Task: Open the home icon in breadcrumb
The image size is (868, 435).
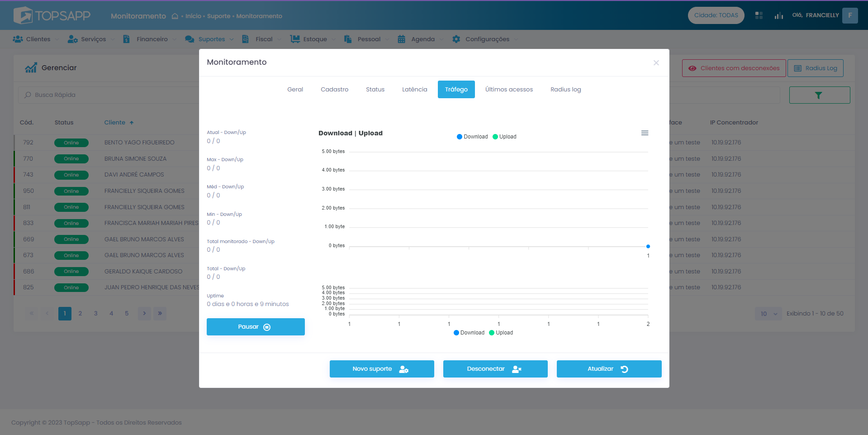Action: click(x=175, y=16)
